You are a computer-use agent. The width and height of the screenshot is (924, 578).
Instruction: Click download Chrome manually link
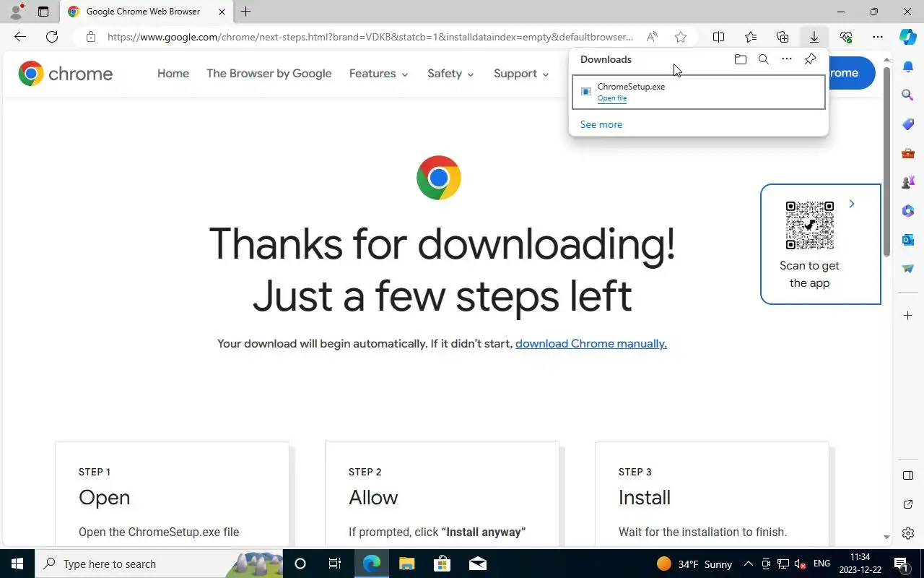(591, 344)
